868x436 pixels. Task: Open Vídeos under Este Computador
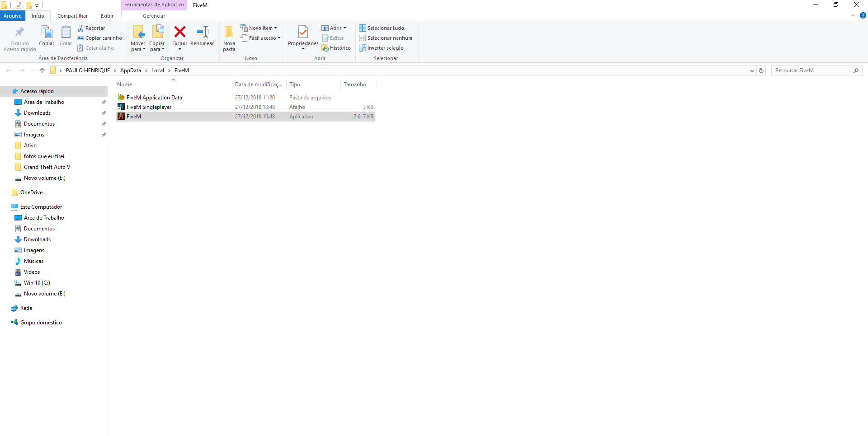click(x=32, y=272)
